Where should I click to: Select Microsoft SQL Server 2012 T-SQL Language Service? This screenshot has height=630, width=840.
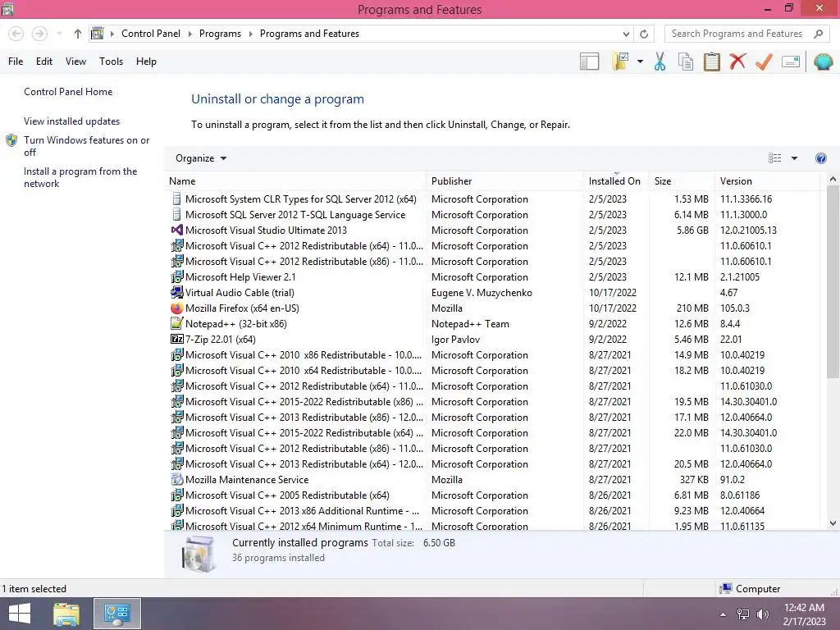(493, 215)
